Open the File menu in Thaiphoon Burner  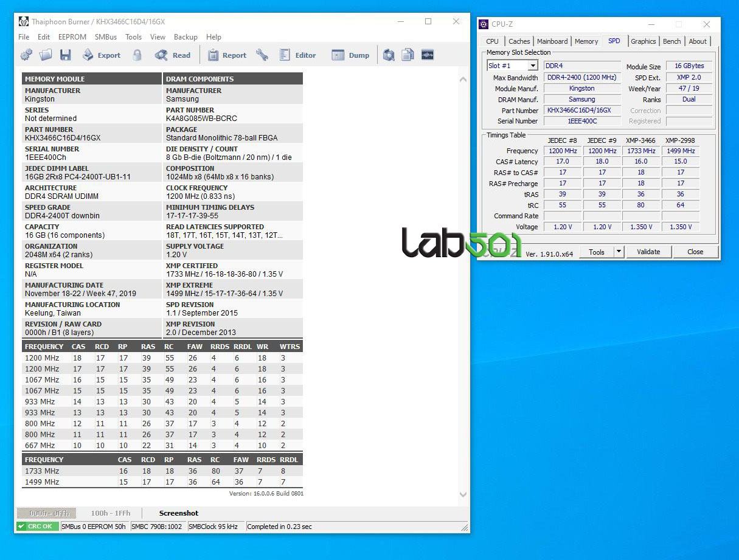(x=24, y=37)
